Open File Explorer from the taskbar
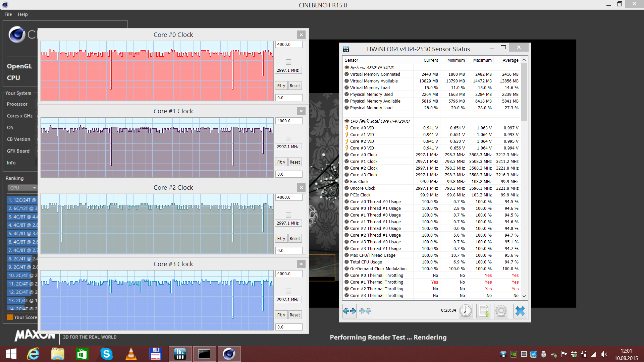The image size is (644, 362). (58, 354)
